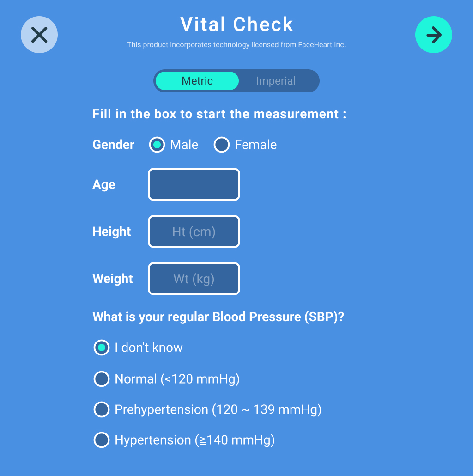The width and height of the screenshot is (473, 476).
Task: Click the blood pressure question text
Action: pos(219,317)
